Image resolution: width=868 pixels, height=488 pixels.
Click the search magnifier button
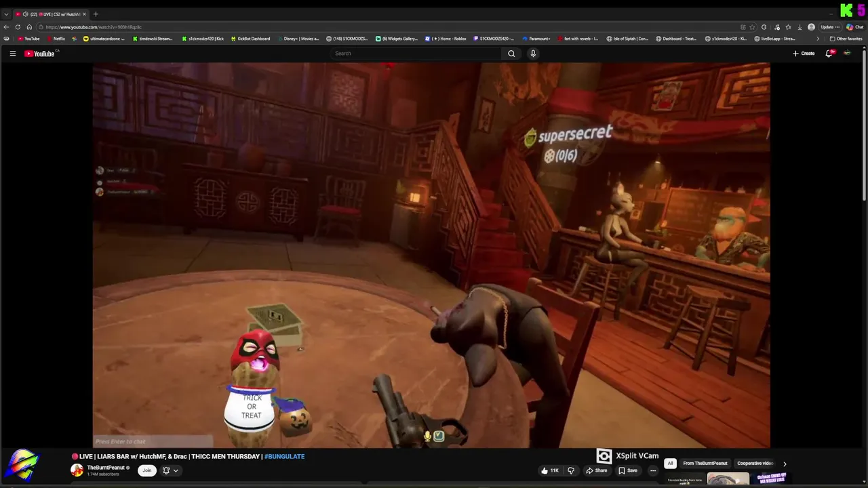click(x=511, y=54)
